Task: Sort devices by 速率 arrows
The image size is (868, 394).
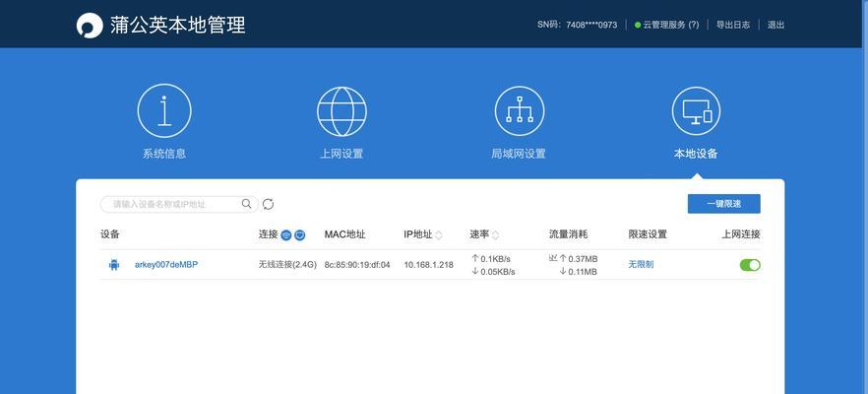Action: point(495,235)
